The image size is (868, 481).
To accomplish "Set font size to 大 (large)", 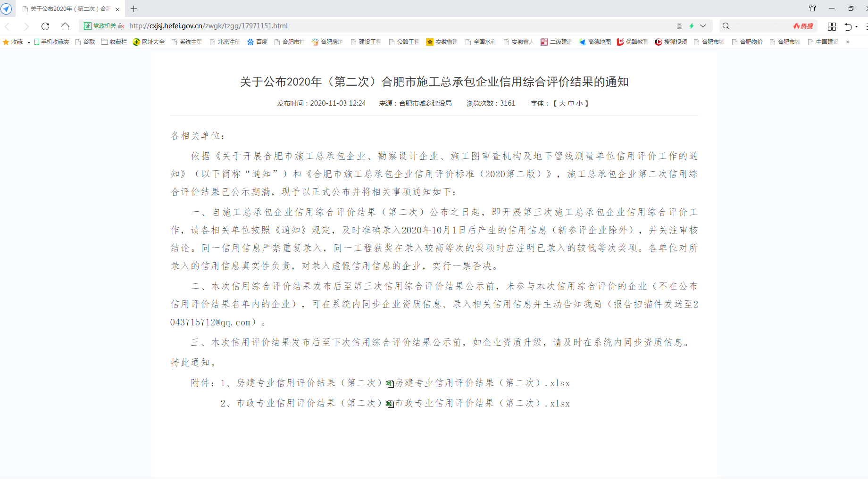I will (562, 103).
